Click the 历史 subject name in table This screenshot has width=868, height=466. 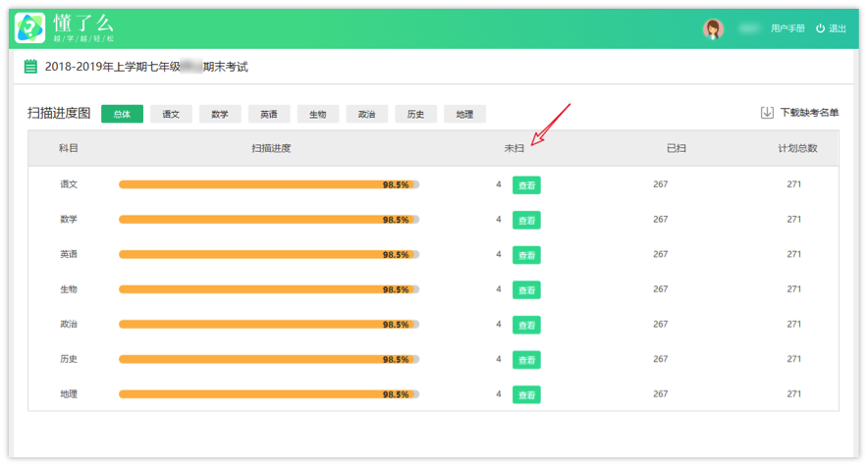pyautogui.click(x=69, y=359)
